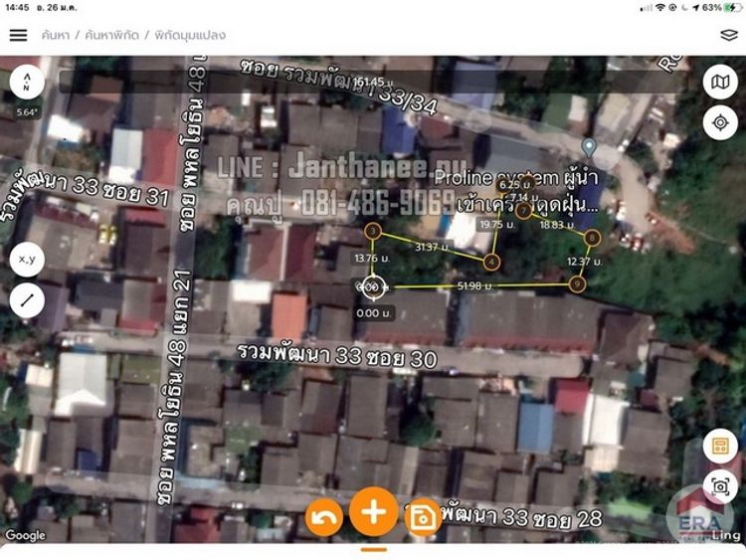746x560 pixels.
Task: Center the map on my GPS location
Action: tap(719, 122)
